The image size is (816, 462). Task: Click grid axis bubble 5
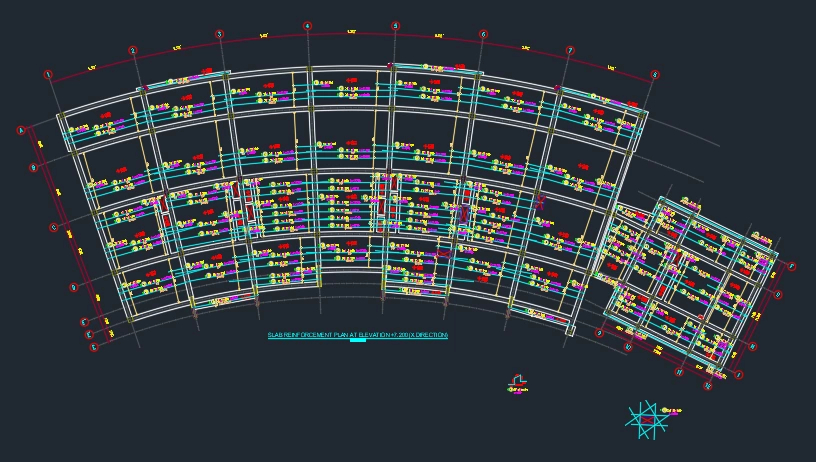[x=395, y=26]
